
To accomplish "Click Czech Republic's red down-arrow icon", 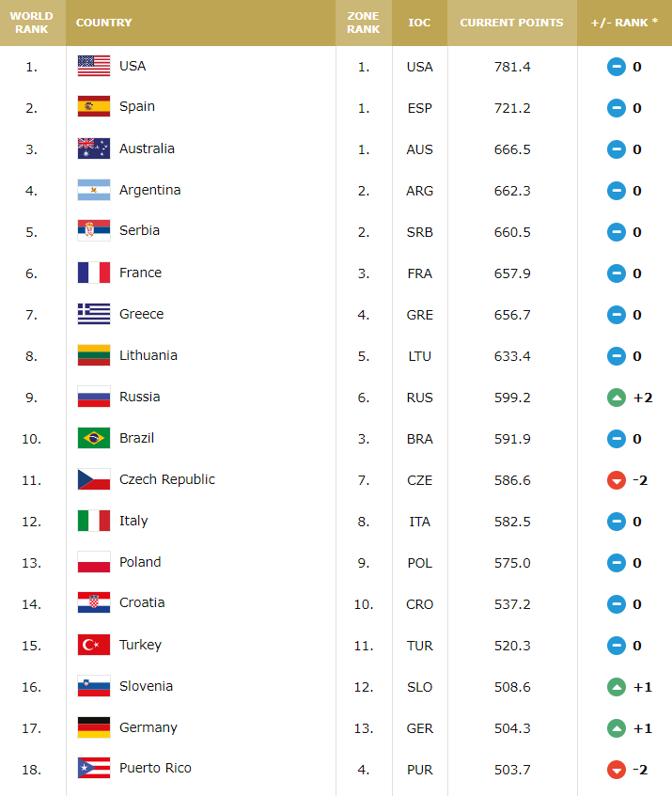I will click(x=617, y=480).
